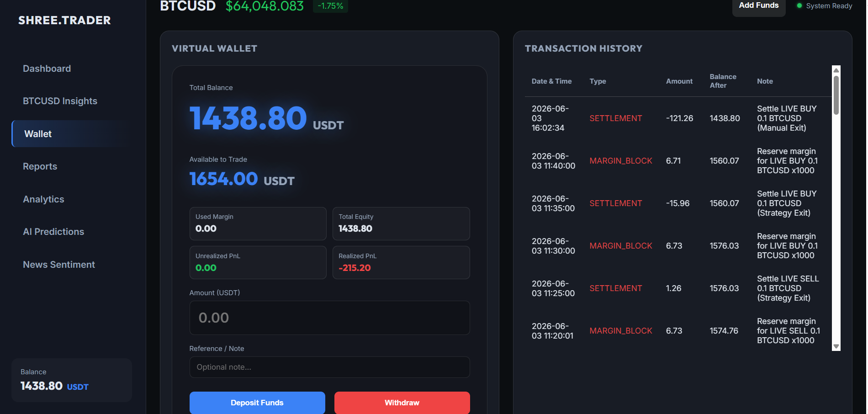Open the Dashboard page

[x=47, y=69]
